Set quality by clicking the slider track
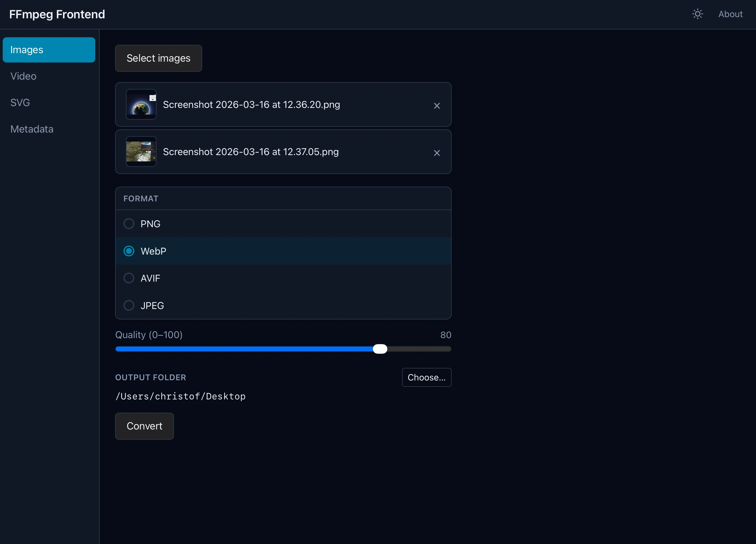Image resolution: width=756 pixels, height=544 pixels. [x=283, y=349]
